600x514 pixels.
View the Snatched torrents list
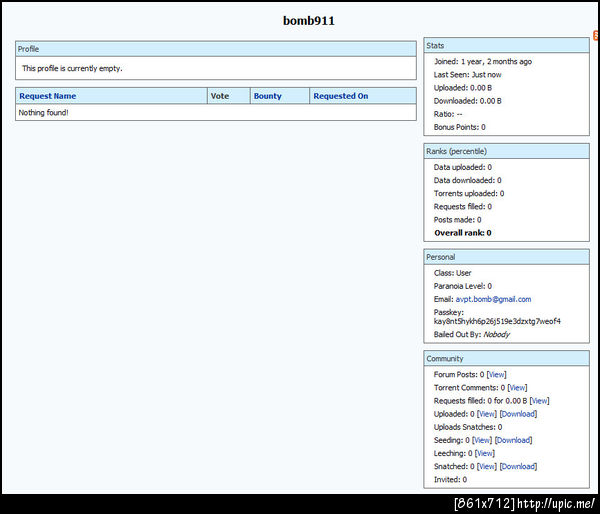pos(487,466)
